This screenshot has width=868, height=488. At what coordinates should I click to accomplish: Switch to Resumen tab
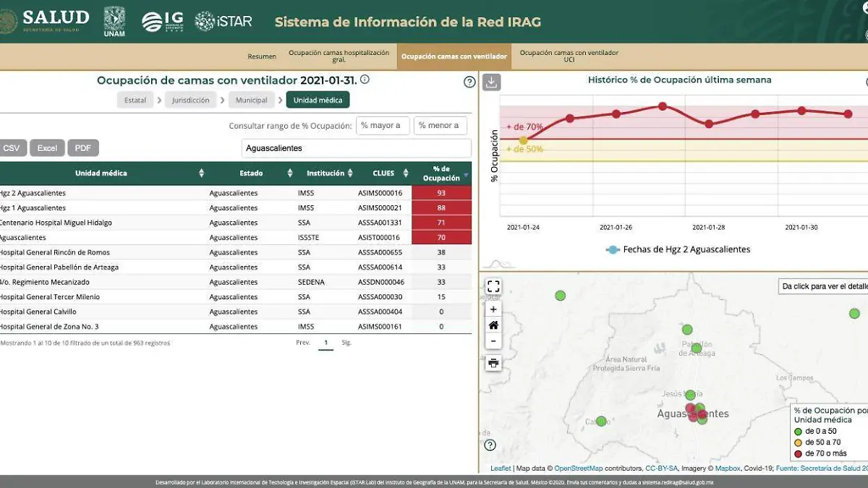coord(262,56)
